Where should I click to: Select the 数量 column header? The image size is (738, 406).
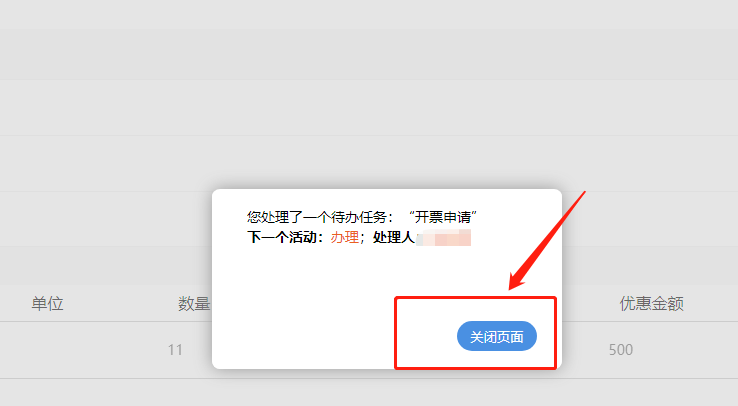(x=193, y=303)
